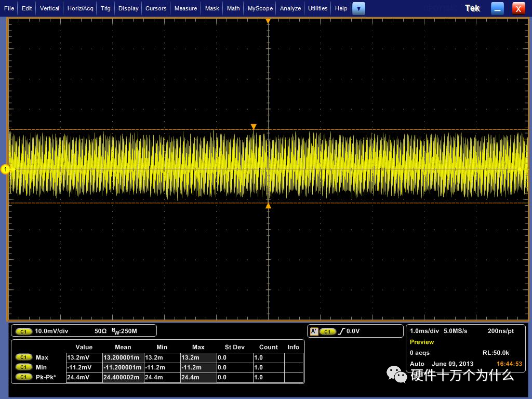Open the Horiz/Acq menu
This screenshot has height=399, width=532.
pyautogui.click(x=80, y=8)
